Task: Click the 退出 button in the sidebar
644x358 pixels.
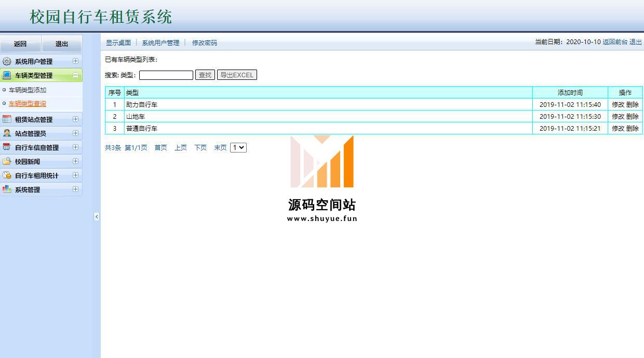Action: pyautogui.click(x=62, y=44)
